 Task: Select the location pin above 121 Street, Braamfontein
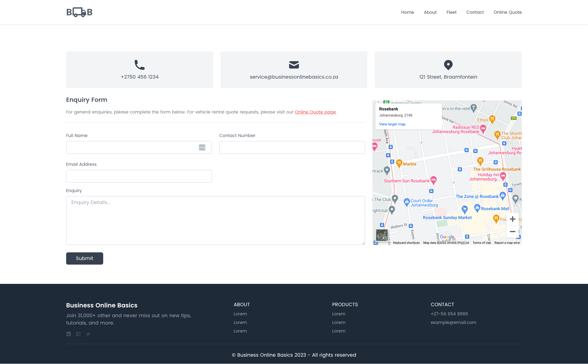coord(448,65)
